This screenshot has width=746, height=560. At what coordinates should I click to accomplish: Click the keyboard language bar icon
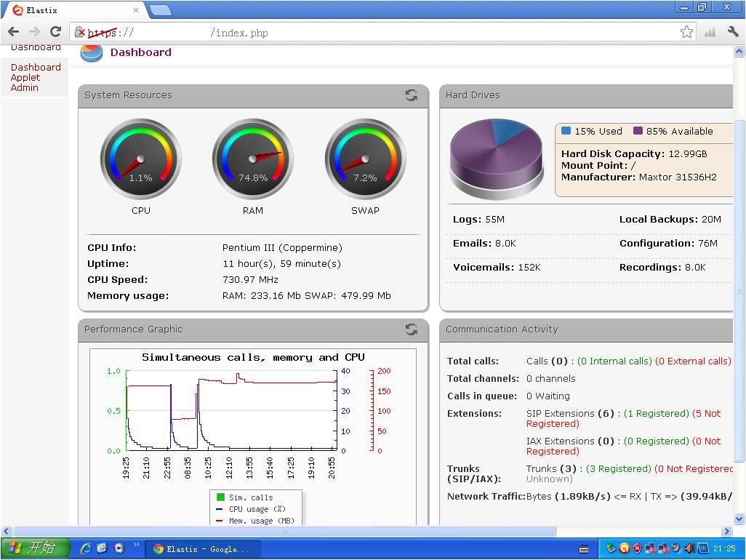(x=585, y=550)
